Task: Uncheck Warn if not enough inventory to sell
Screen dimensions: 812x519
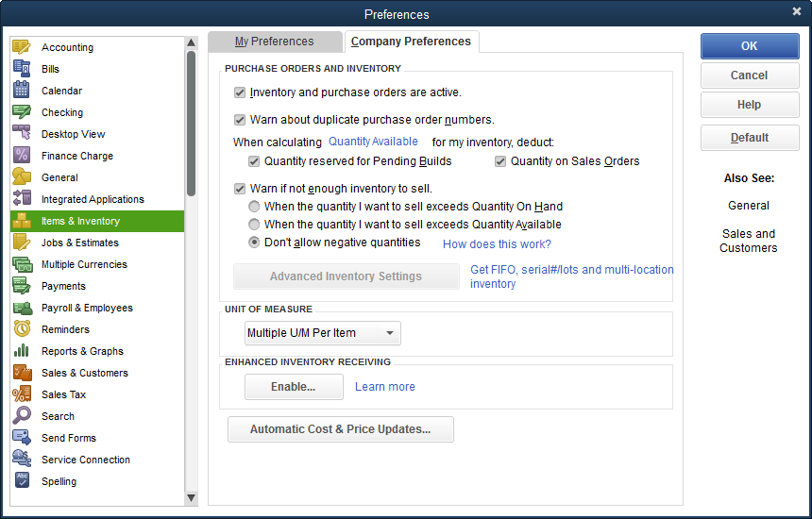Action: (x=239, y=189)
